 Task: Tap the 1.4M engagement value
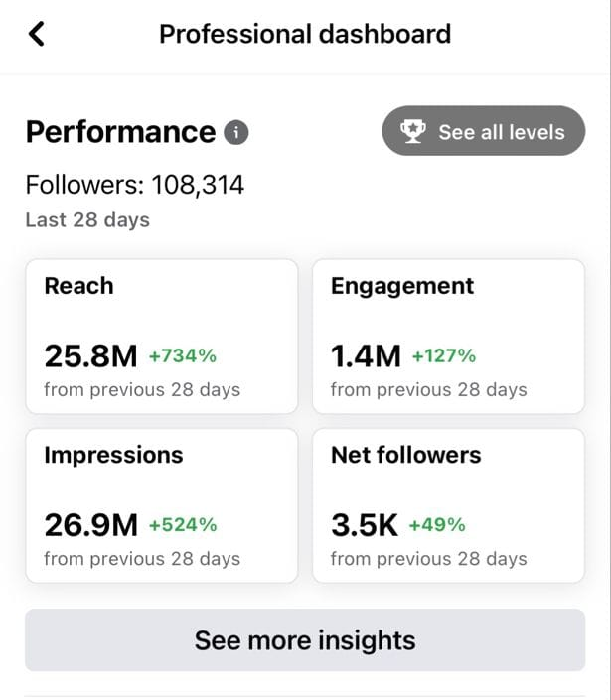[366, 355]
